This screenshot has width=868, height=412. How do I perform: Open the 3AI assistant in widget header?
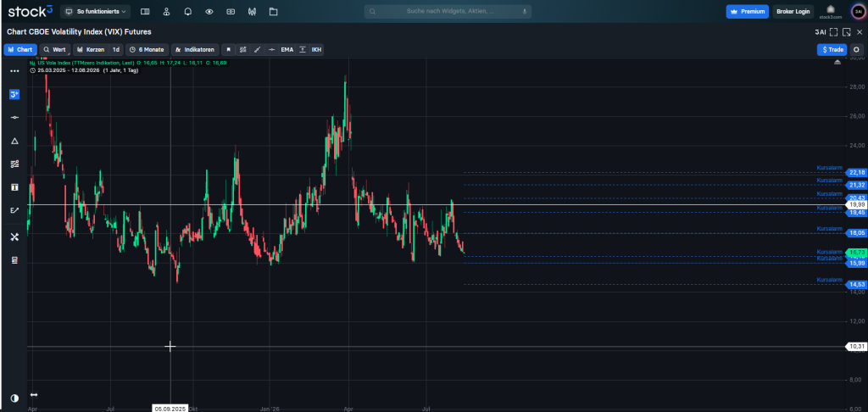pyautogui.click(x=821, y=32)
